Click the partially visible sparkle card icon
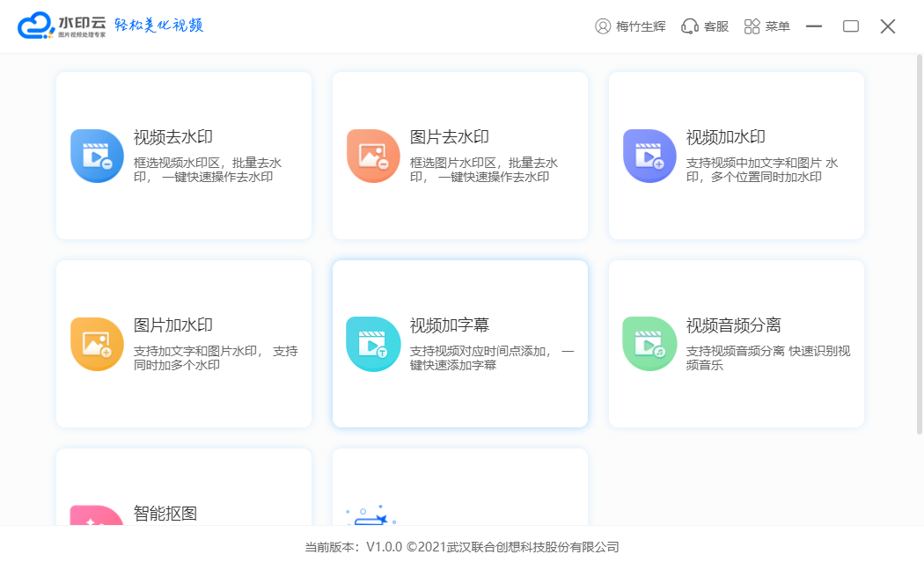This screenshot has width=924, height=569. [370, 515]
